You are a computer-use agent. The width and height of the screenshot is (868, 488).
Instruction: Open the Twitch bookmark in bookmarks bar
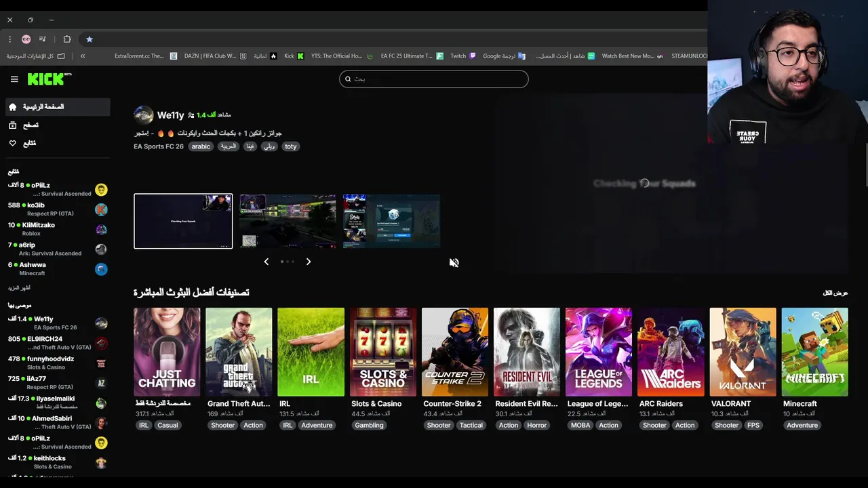pyautogui.click(x=463, y=56)
